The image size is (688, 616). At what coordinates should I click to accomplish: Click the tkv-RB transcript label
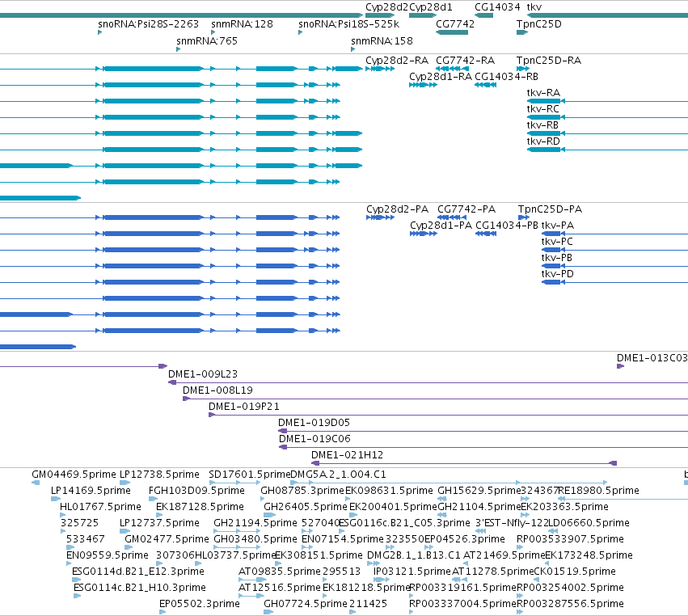point(542,125)
